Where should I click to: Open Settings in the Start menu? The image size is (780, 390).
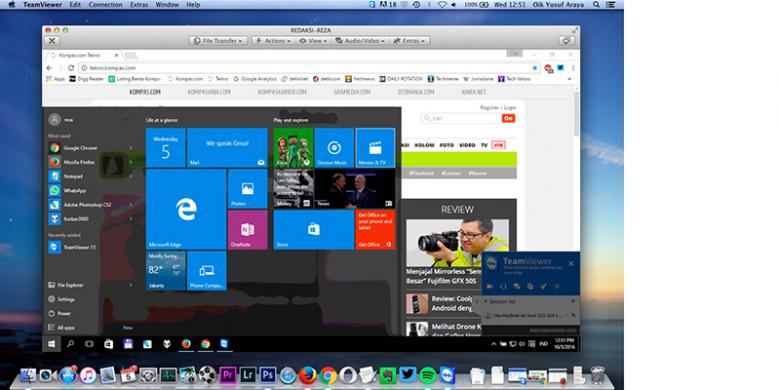(66, 299)
